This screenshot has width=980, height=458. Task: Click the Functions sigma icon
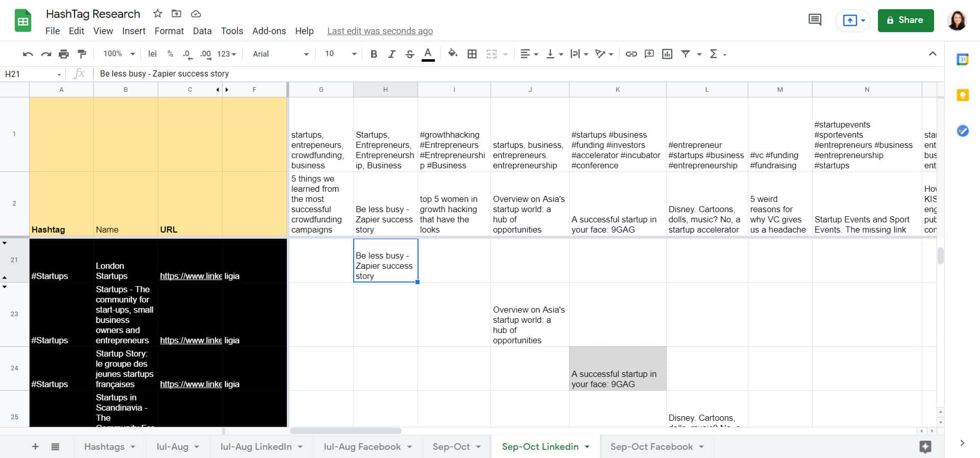coord(714,54)
